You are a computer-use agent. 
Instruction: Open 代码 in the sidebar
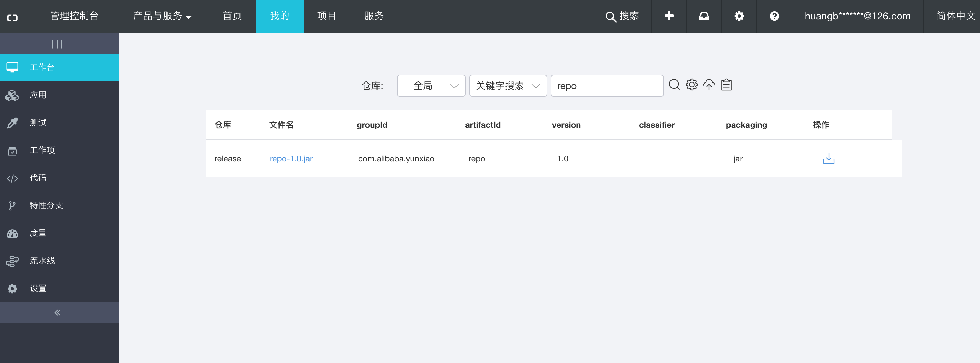60,178
